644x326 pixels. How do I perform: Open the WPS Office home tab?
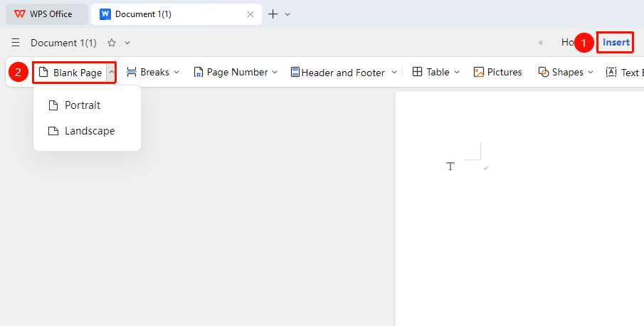(47, 14)
